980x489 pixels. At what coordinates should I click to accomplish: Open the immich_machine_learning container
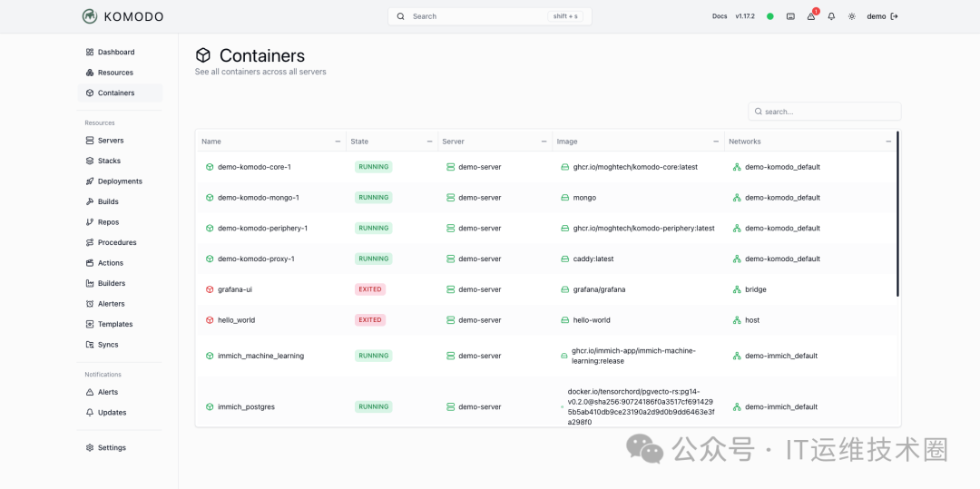(x=260, y=356)
